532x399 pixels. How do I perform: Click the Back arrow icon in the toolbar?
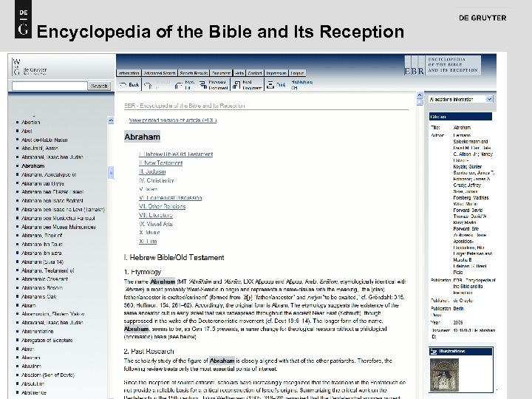pyautogui.click(x=123, y=84)
